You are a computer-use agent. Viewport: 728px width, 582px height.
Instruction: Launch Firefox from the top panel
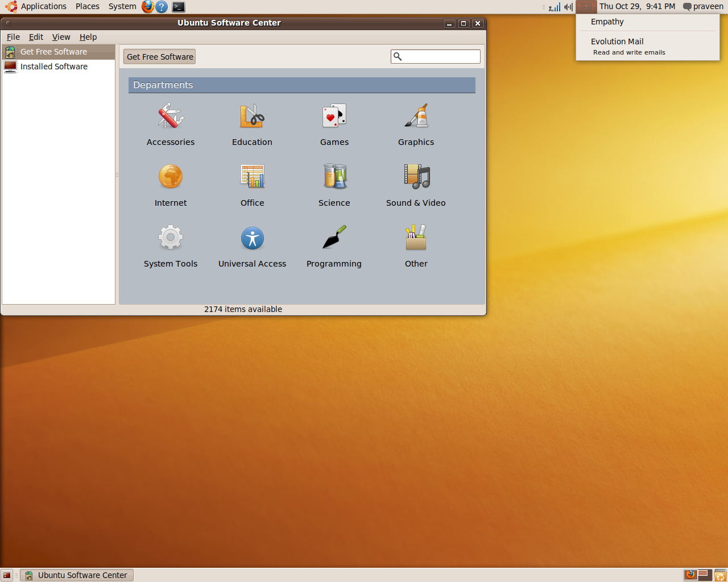148,7
